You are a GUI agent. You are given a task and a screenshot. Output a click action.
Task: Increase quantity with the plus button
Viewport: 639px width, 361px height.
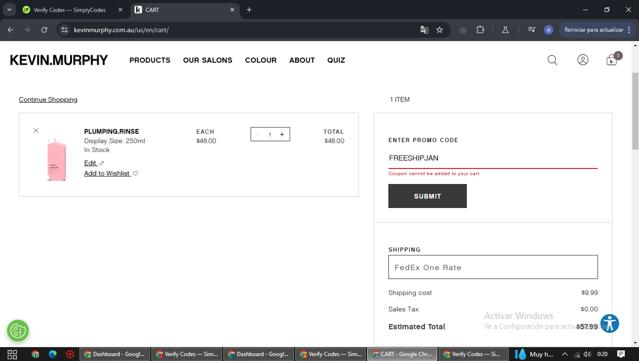(282, 134)
